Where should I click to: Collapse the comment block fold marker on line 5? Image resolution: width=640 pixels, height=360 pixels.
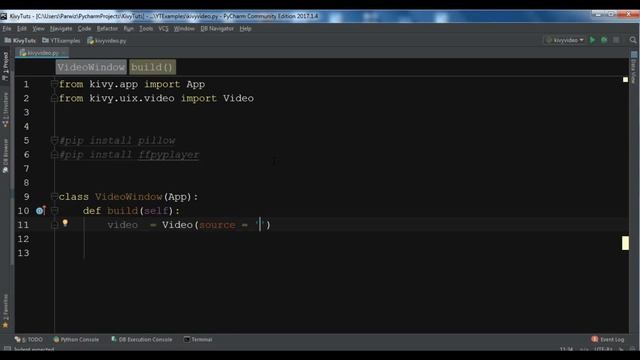[x=54, y=140]
